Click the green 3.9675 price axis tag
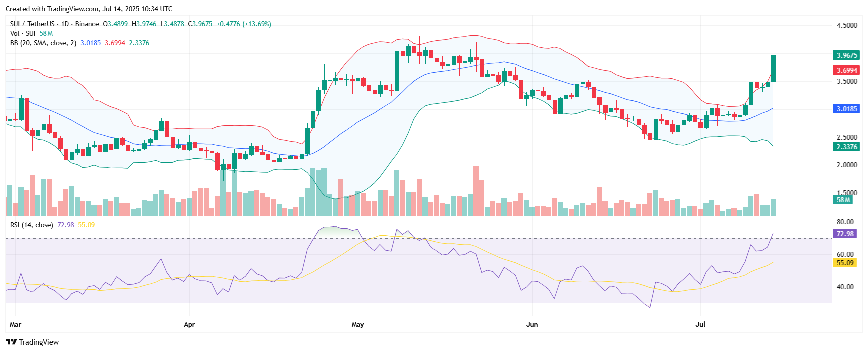 pos(847,55)
